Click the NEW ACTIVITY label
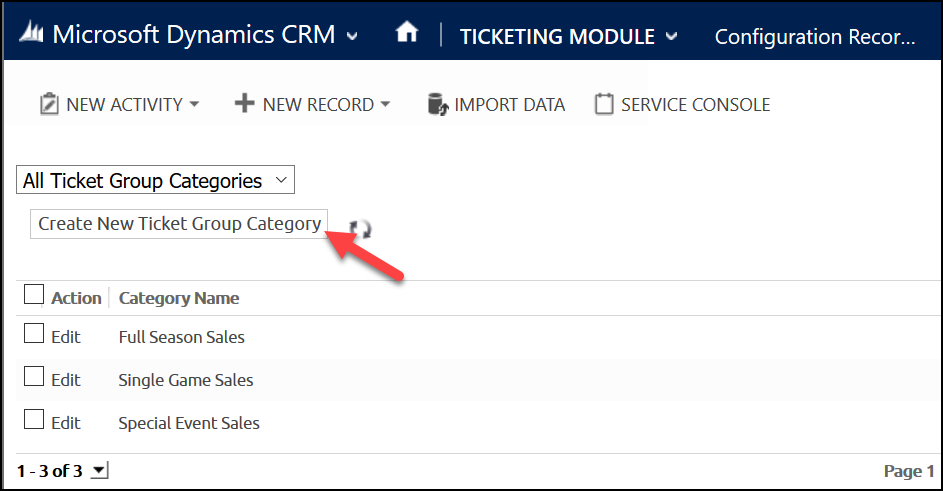 tap(124, 105)
